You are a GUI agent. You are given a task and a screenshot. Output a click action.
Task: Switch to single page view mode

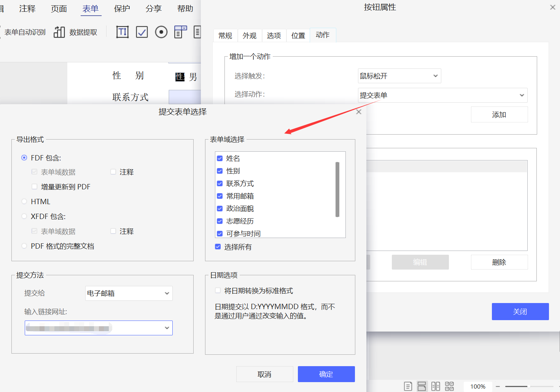[408, 386]
